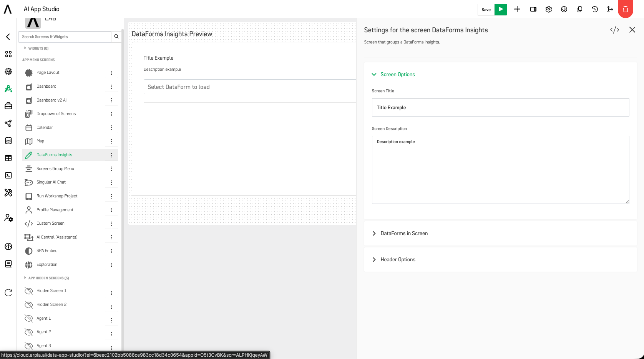Open options menu for Hidden Screen 1
Image resolution: width=644 pixels, height=359 pixels.
(x=111, y=293)
